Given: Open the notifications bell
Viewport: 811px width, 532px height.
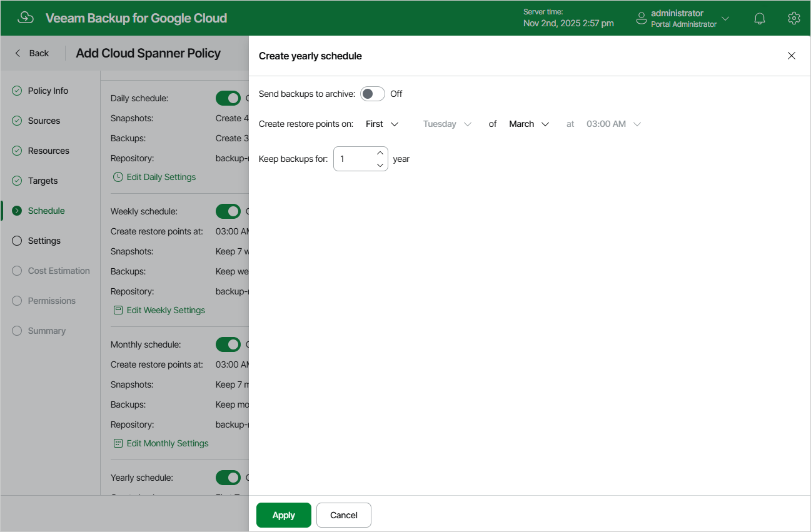Looking at the screenshot, I should pyautogui.click(x=760, y=18).
